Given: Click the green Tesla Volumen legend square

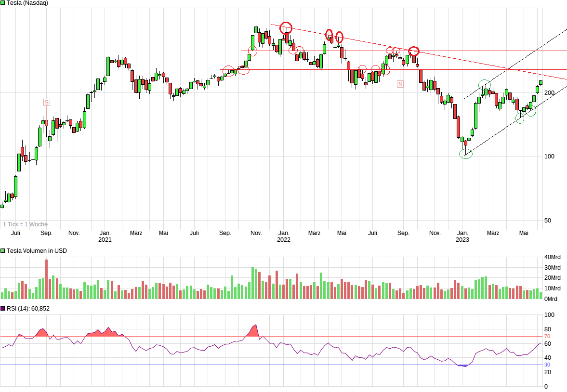Looking at the screenshot, I should click(x=3, y=250).
